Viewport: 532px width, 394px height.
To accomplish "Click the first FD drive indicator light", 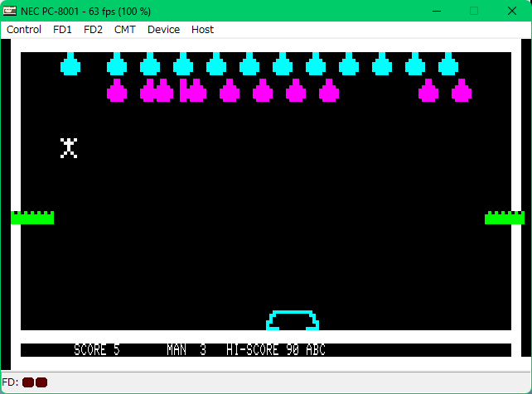I will (x=28, y=382).
